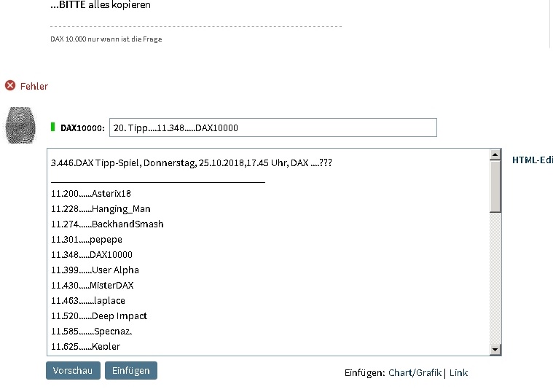553x392 pixels.
Task: Click the 11.625 Kepler entry line
Action: tap(86, 346)
